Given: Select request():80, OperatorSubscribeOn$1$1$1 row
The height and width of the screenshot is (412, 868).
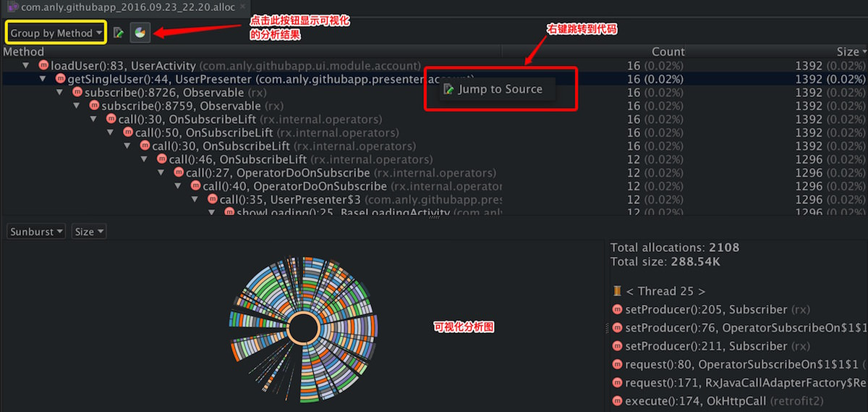Looking at the screenshot, I should coord(741,364).
